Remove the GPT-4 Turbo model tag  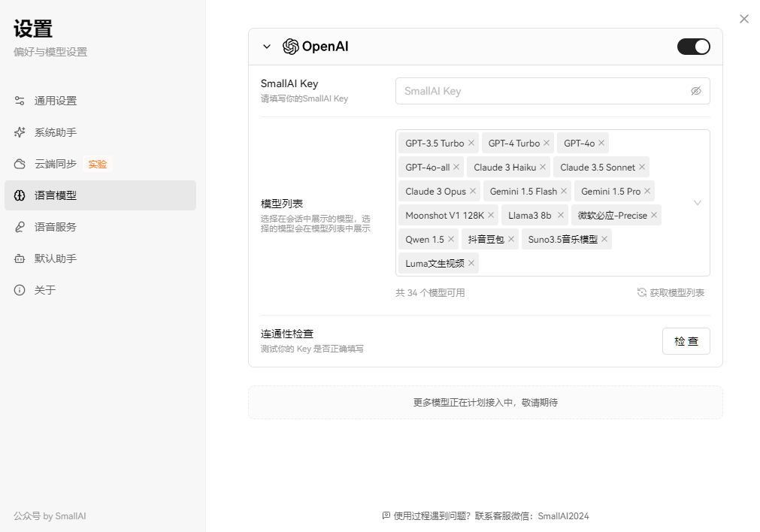pyautogui.click(x=547, y=143)
